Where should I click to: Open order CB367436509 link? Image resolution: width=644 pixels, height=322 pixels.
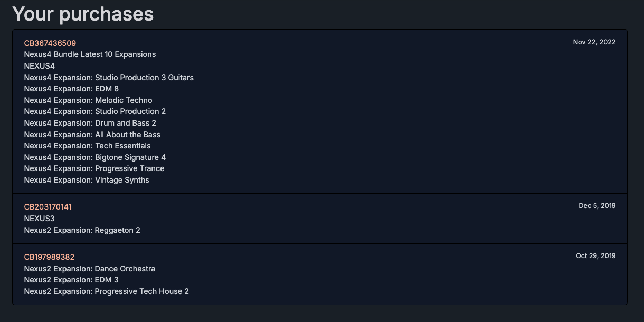click(50, 43)
